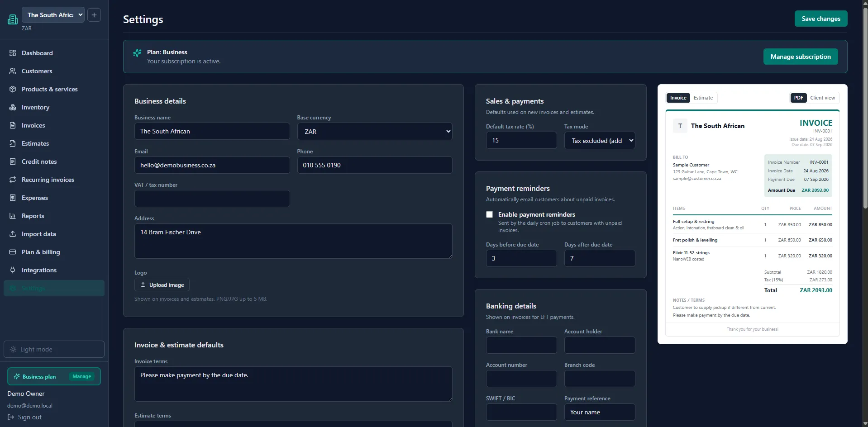Click the Account number field
The height and width of the screenshot is (427, 868).
pyautogui.click(x=521, y=379)
